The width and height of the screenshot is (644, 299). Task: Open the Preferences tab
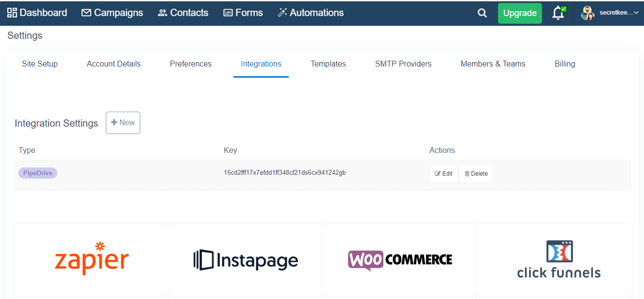point(191,64)
